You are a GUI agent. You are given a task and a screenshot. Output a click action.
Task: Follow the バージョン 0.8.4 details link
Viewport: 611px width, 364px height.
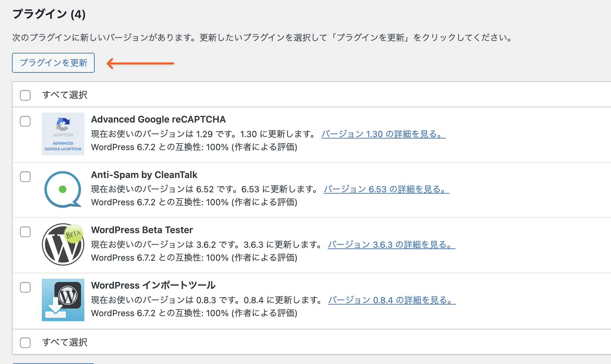[x=392, y=300]
